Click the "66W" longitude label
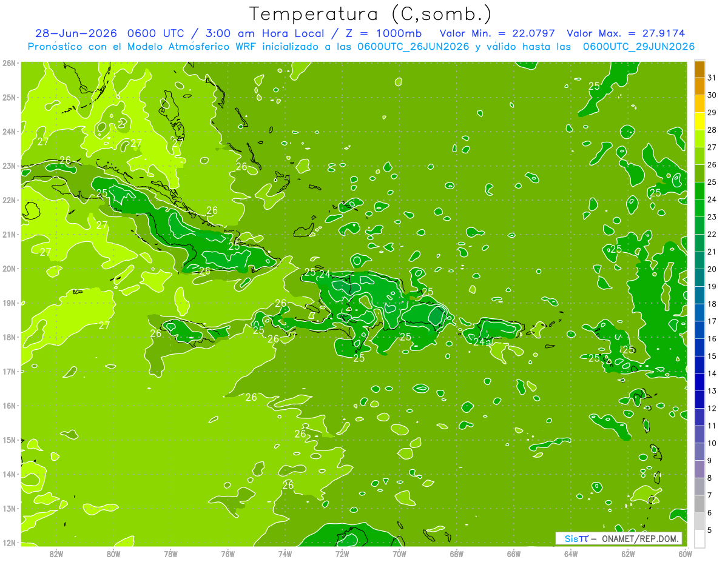728x562 pixels. pos(513,553)
